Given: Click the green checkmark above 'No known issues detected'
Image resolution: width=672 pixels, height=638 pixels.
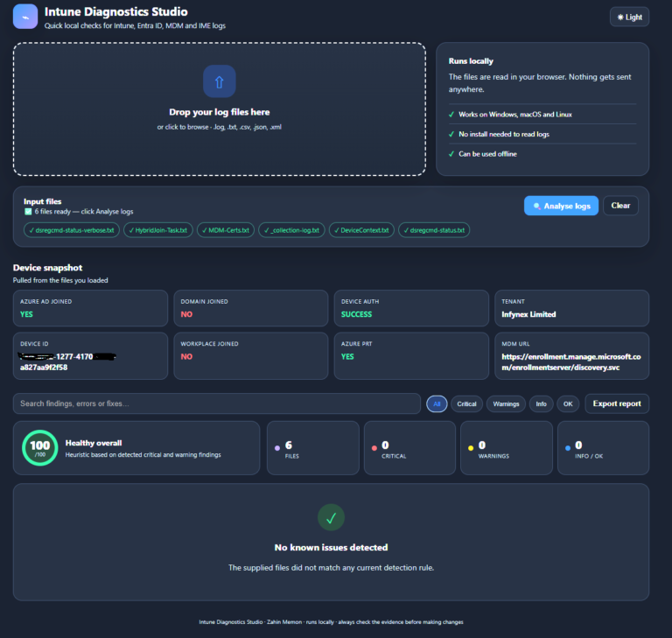Looking at the screenshot, I should [331, 517].
